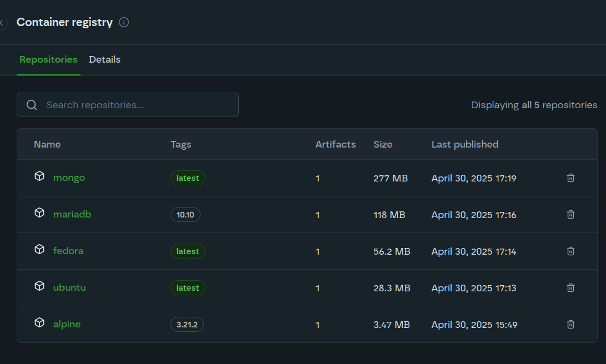This screenshot has height=364, width=606.
Task: Delete the mariadb repository using its trash icon
Action: pos(570,214)
